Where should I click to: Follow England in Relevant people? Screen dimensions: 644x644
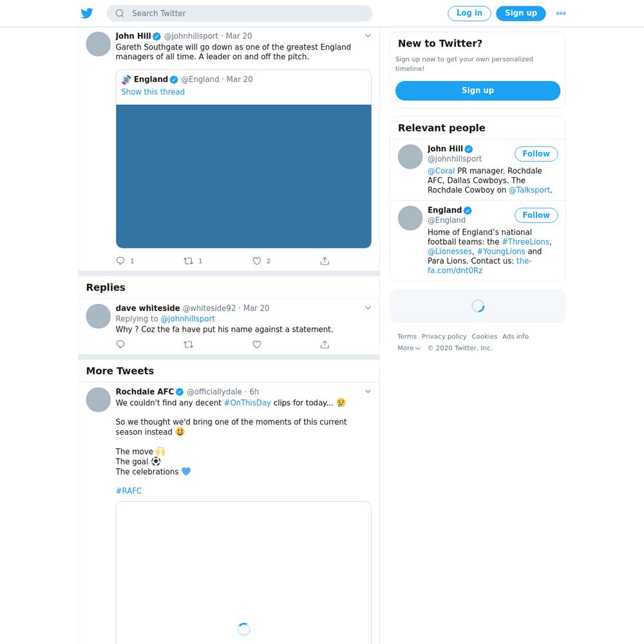coord(536,215)
